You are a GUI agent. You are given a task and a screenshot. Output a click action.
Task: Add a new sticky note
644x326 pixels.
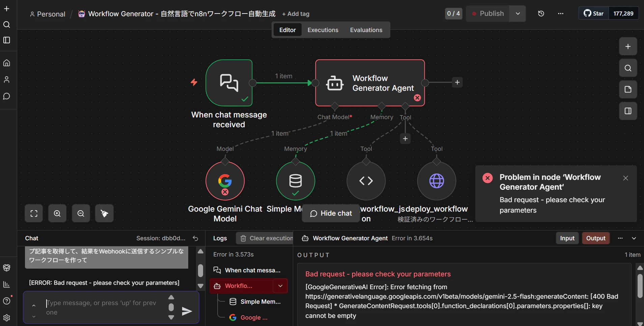pyautogui.click(x=628, y=89)
